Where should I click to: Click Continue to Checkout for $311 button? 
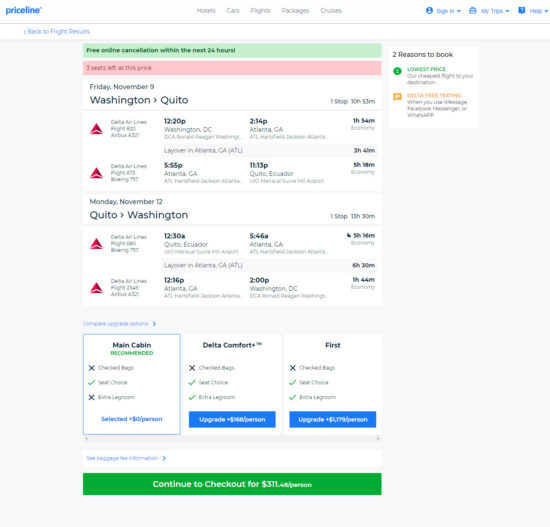pos(232,484)
